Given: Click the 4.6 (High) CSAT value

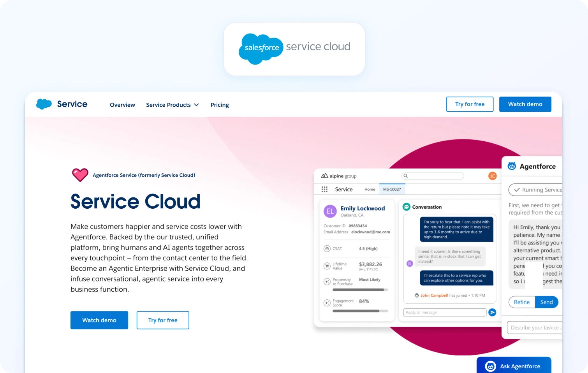Looking at the screenshot, I should coord(368,249).
